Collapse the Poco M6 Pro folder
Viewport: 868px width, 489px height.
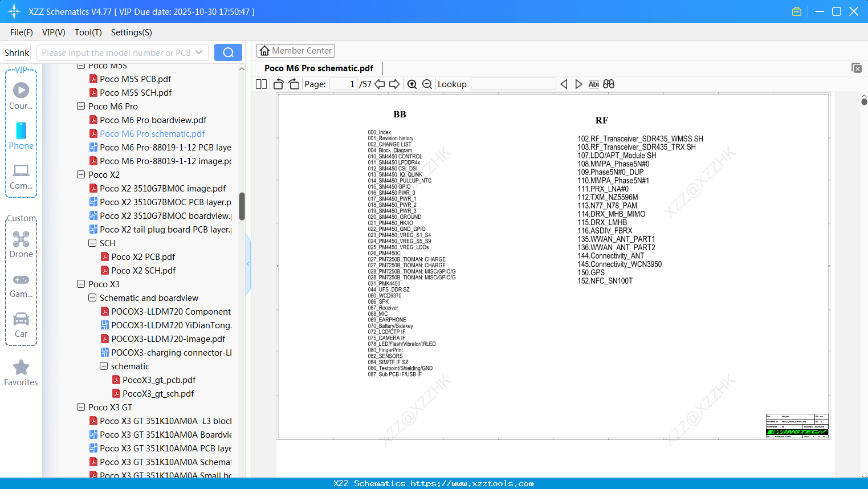81,106
